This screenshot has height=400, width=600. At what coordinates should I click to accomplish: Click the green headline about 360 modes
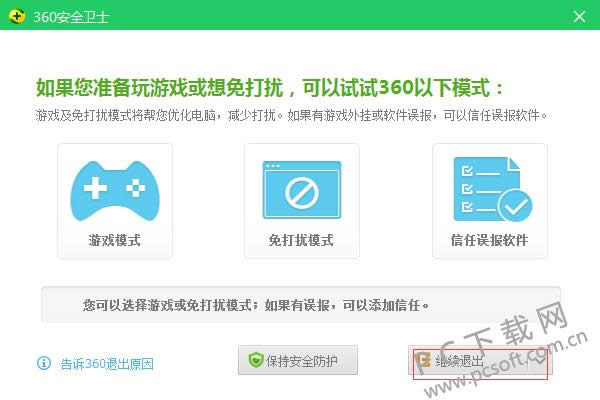(x=270, y=87)
